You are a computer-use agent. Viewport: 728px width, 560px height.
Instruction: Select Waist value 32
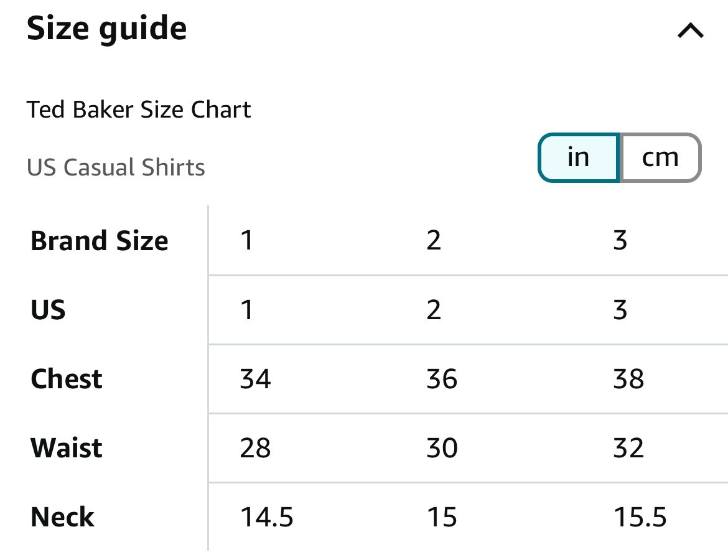pyautogui.click(x=628, y=448)
